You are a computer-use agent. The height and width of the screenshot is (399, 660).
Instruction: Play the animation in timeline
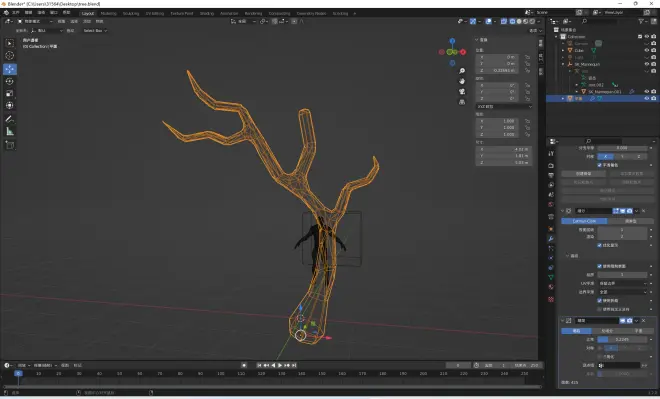click(280, 365)
